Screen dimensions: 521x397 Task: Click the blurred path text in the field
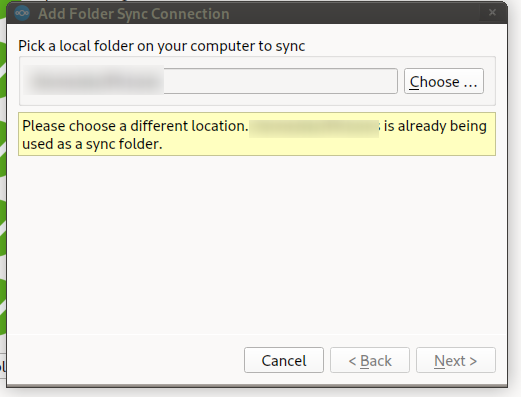(x=94, y=81)
